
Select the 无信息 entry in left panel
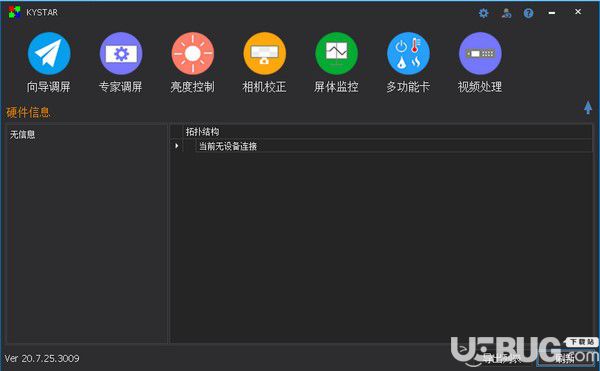[22, 134]
